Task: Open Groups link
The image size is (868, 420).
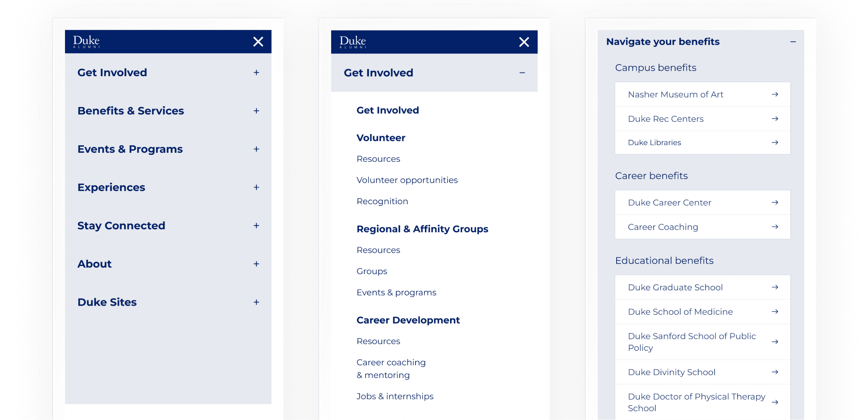Action: click(372, 271)
